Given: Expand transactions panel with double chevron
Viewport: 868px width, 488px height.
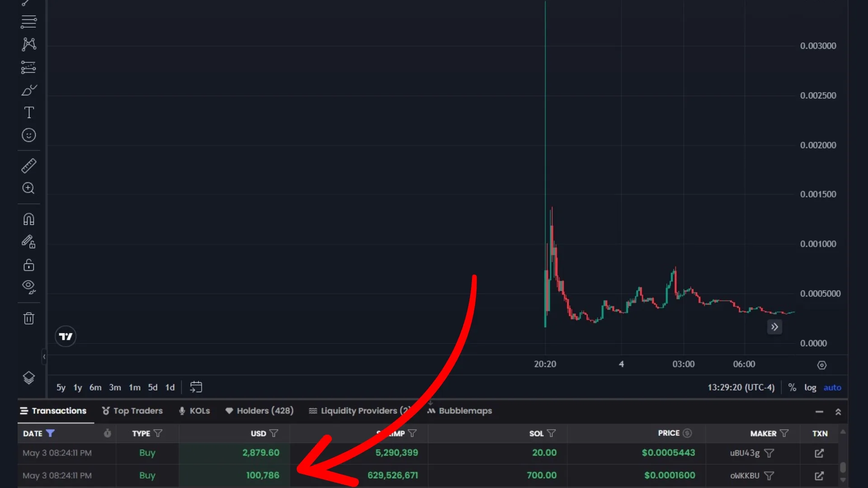Looking at the screenshot, I should (838, 412).
